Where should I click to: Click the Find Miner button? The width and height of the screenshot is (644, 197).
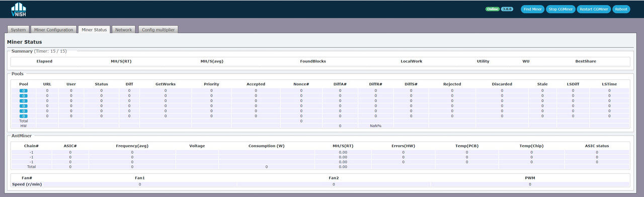coord(532,9)
